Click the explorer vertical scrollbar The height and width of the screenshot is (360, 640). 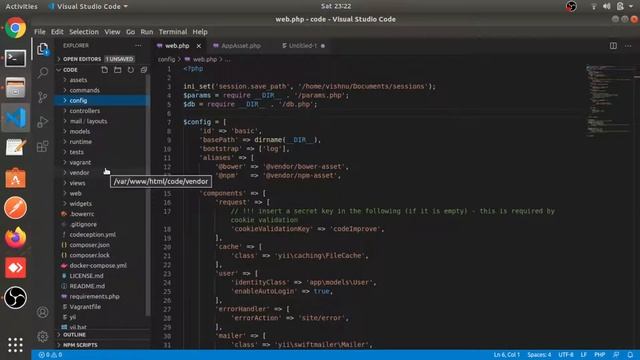coord(148,195)
